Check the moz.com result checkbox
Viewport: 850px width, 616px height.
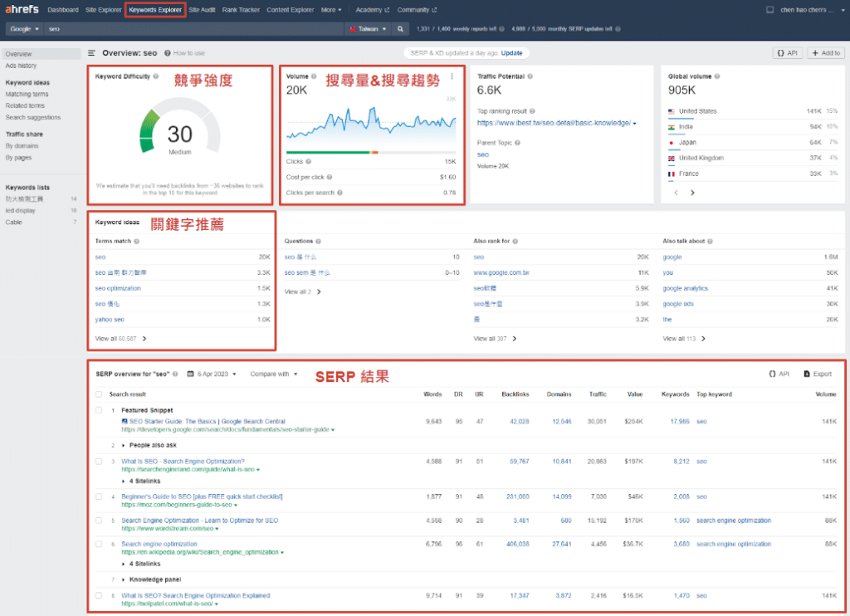(99, 496)
